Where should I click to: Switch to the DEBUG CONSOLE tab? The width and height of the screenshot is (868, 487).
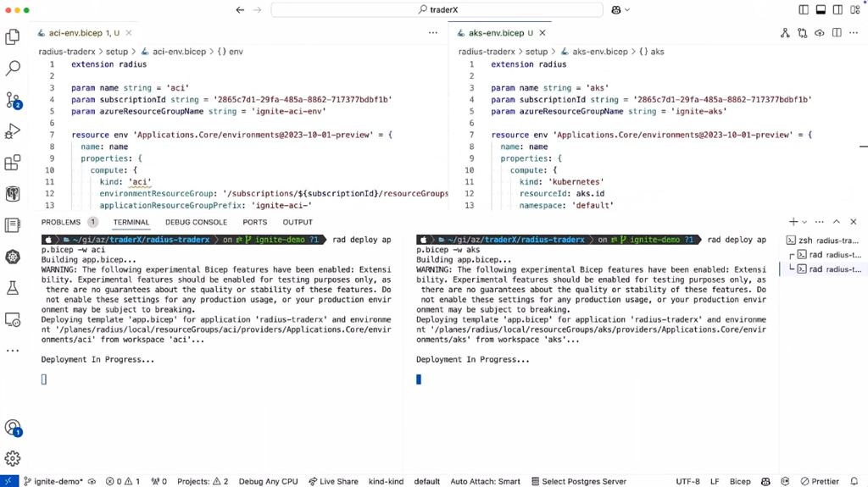tap(196, 222)
